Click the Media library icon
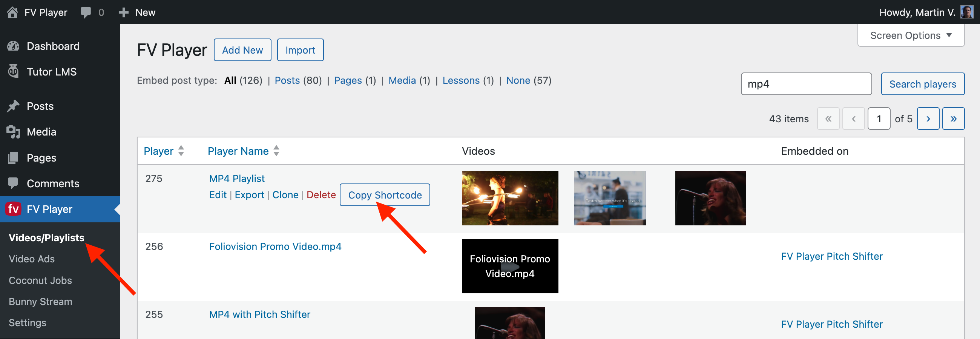 coord(13,132)
